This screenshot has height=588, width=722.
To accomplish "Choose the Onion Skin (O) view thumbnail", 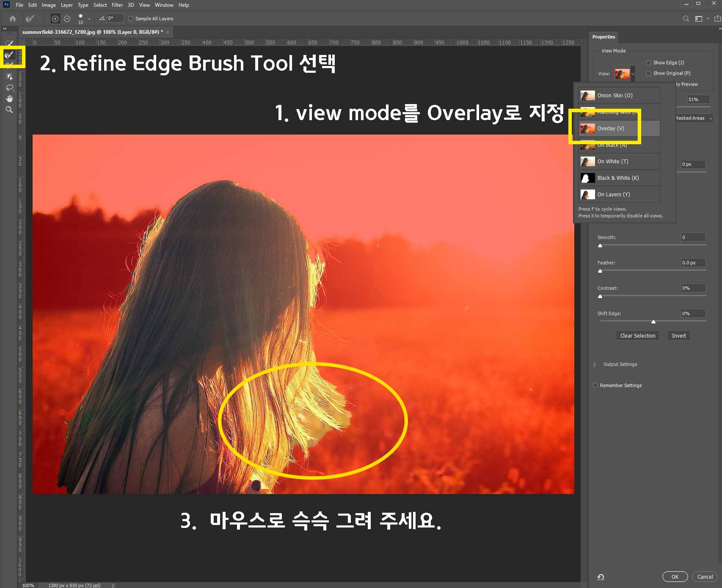I will point(587,95).
